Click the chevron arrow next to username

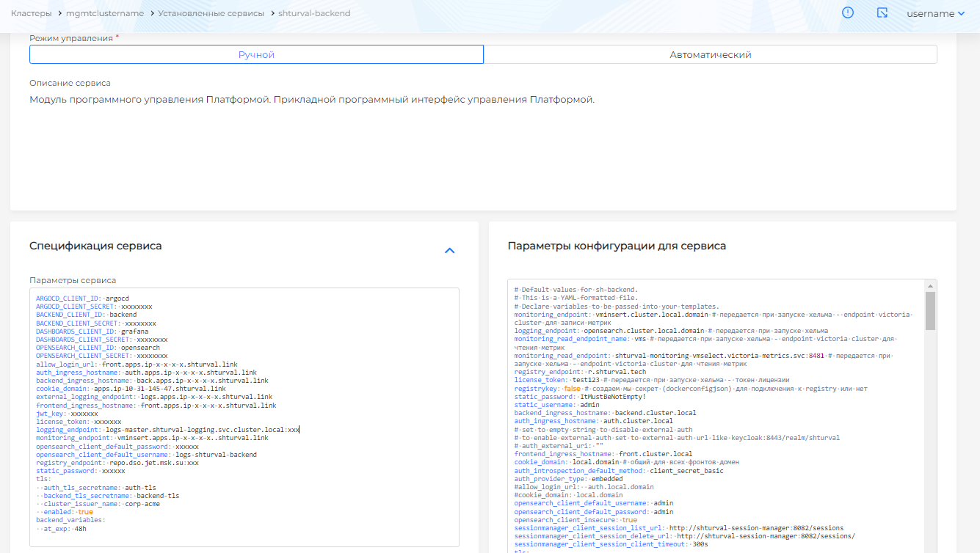pyautogui.click(x=961, y=13)
